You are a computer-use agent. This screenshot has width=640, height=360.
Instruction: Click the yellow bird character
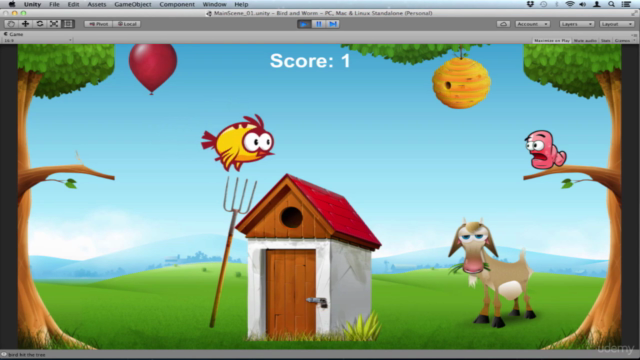coord(238,142)
